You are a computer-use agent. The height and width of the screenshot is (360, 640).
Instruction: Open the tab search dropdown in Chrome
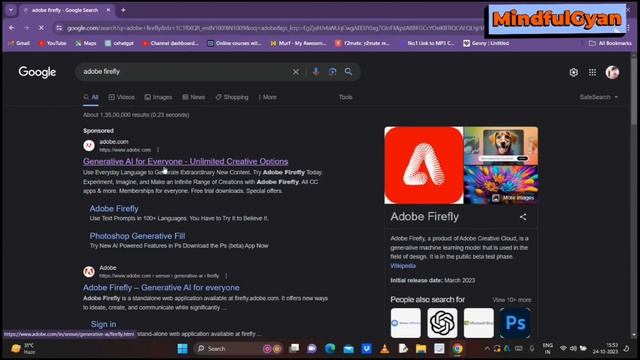[x=11, y=10]
